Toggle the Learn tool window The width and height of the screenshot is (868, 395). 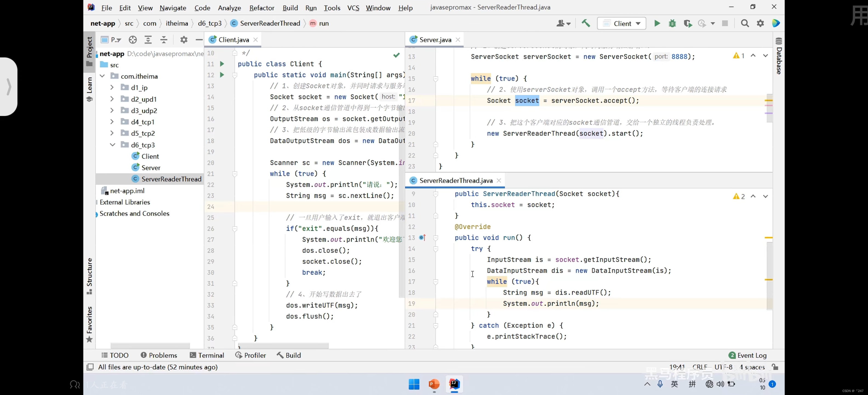89,89
